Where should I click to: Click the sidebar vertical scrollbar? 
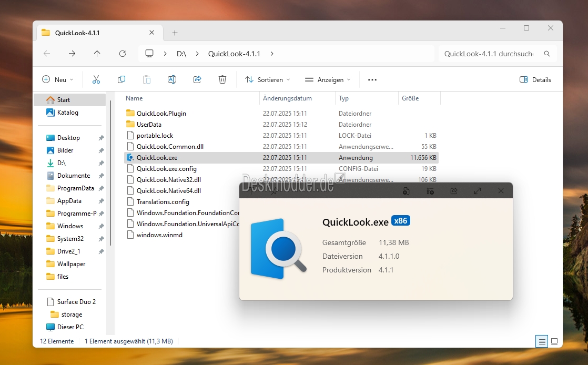click(110, 173)
